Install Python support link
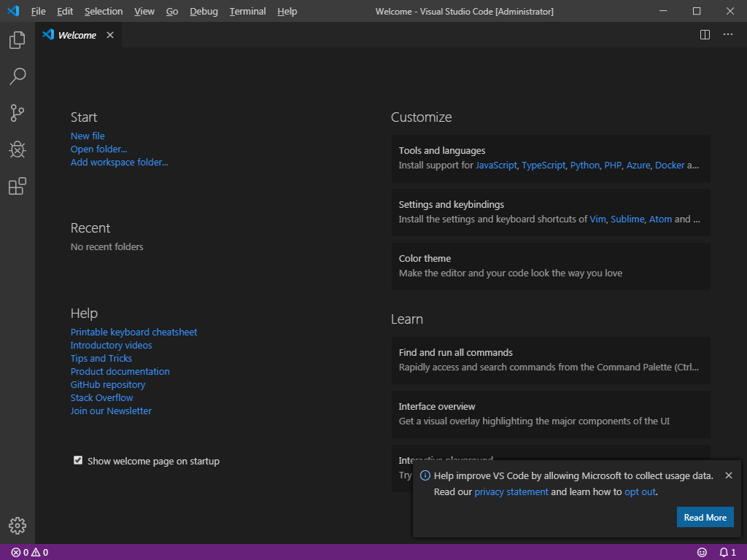The width and height of the screenshot is (747, 560). (x=585, y=166)
